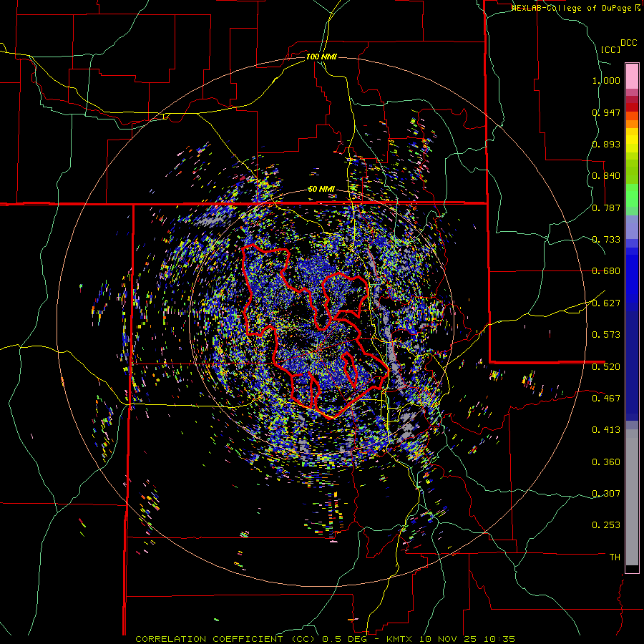The width and height of the screenshot is (644, 644).
Task: Click the light periwinkle legend color band
Action: (x=632, y=227)
